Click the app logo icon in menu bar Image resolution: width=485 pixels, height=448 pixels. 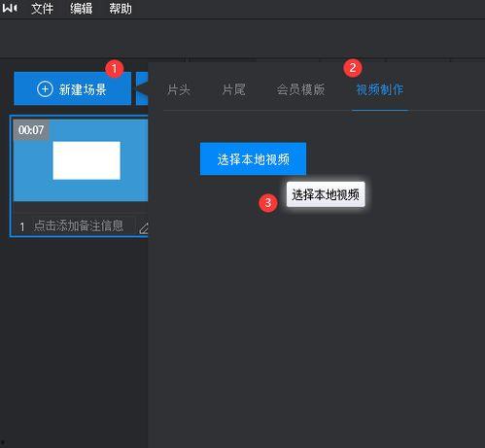click(10, 8)
